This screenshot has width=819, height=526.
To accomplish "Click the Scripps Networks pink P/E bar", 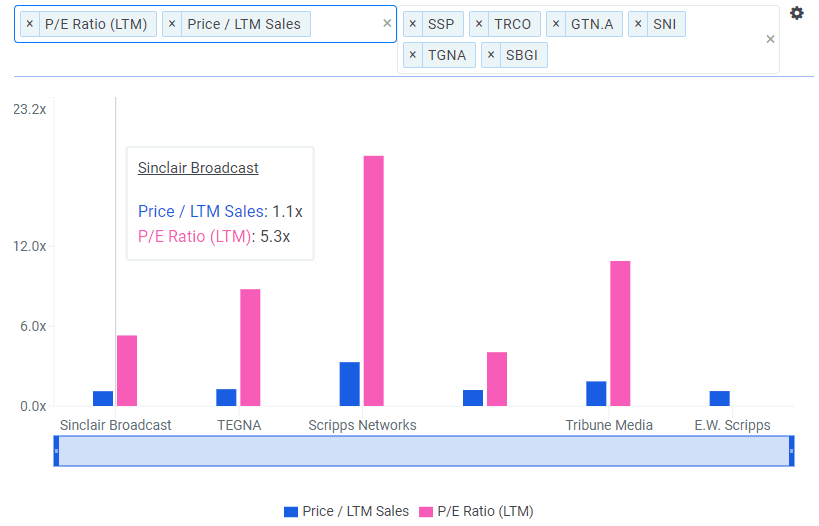I will click(373, 280).
